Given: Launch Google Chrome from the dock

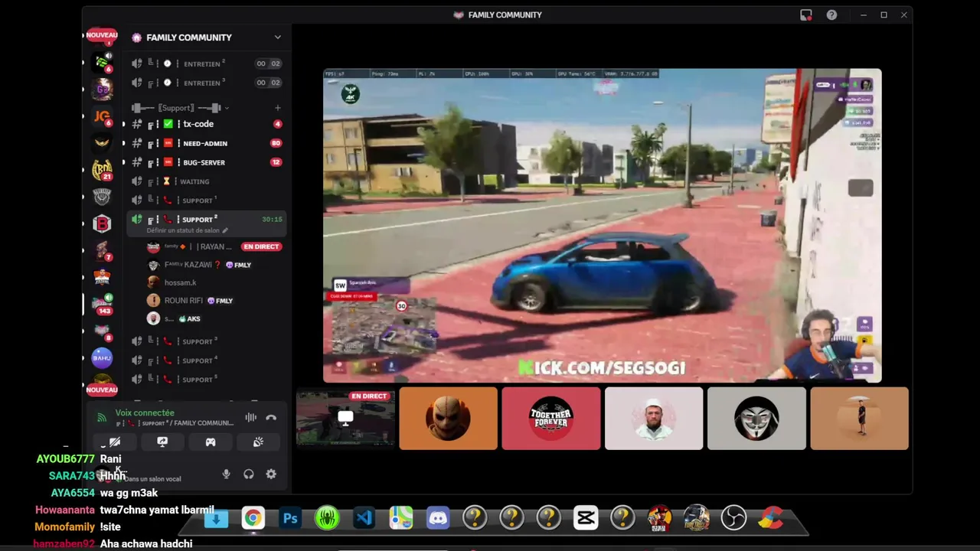Looking at the screenshot, I should click(x=253, y=519).
